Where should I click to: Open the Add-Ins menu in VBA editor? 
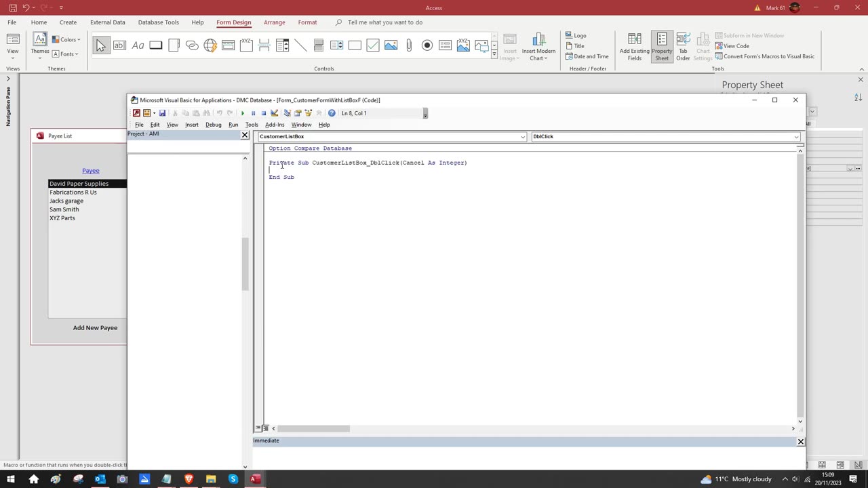(275, 125)
